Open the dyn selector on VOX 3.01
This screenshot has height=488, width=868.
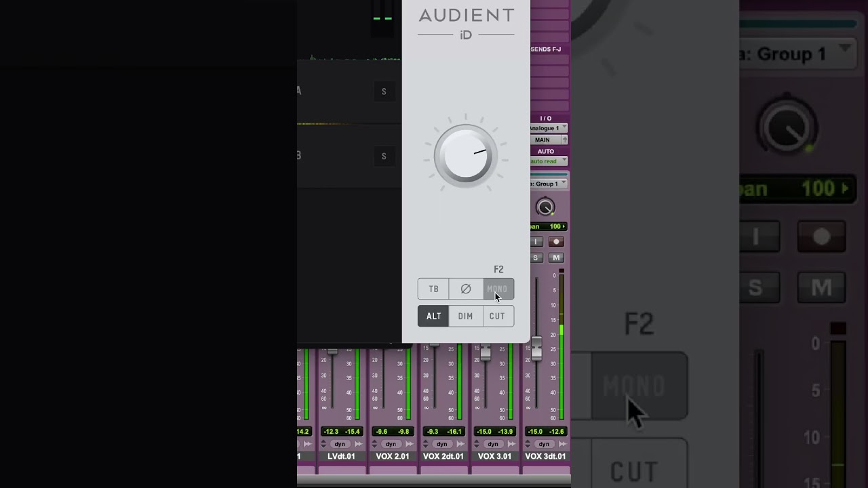tap(493, 444)
